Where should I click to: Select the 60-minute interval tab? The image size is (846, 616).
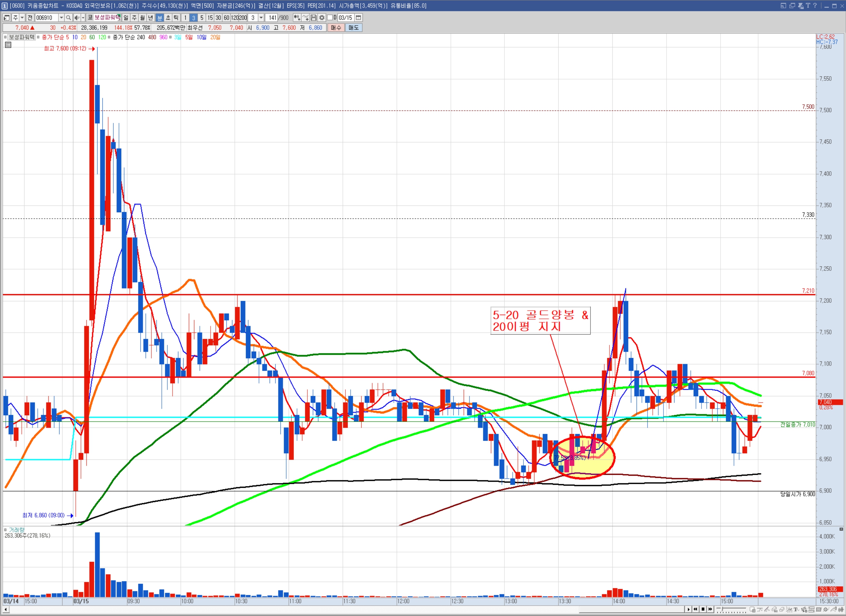226,18
